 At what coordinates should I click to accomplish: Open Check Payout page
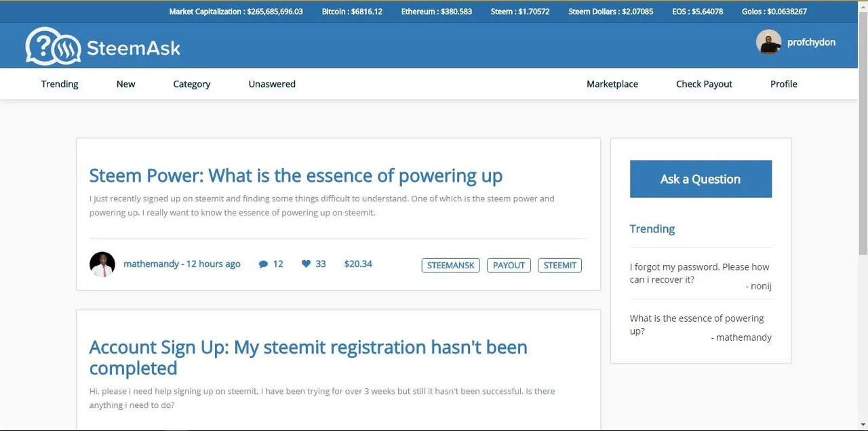point(704,84)
